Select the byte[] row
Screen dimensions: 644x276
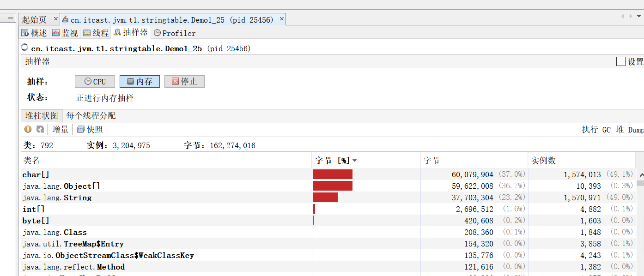tap(328, 221)
